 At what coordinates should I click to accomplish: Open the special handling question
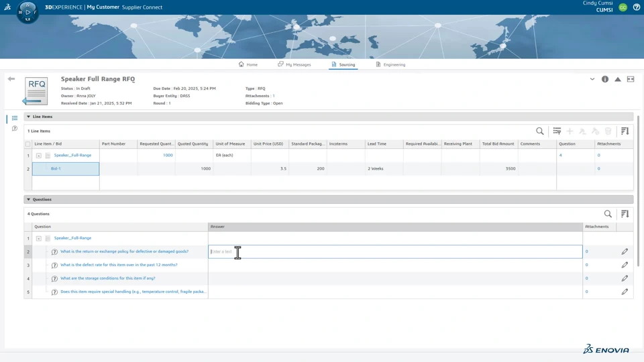[133, 292]
